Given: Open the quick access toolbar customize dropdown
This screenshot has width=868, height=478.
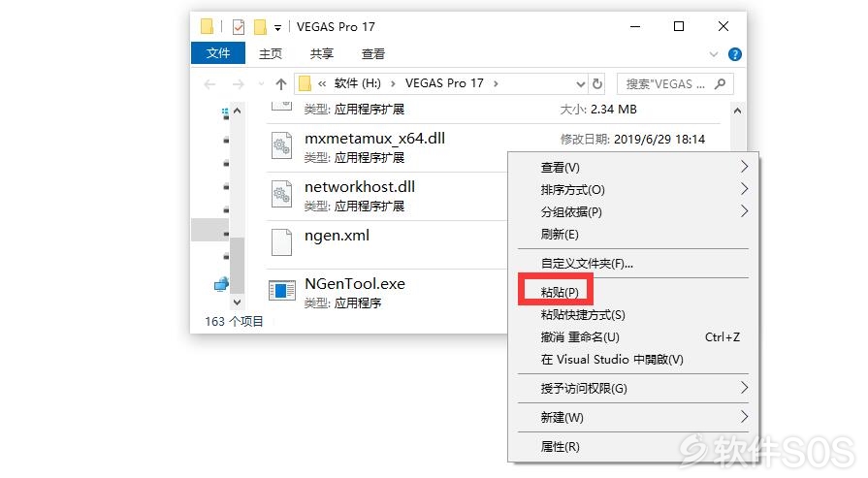Looking at the screenshot, I should pyautogui.click(x=277, y=28).
